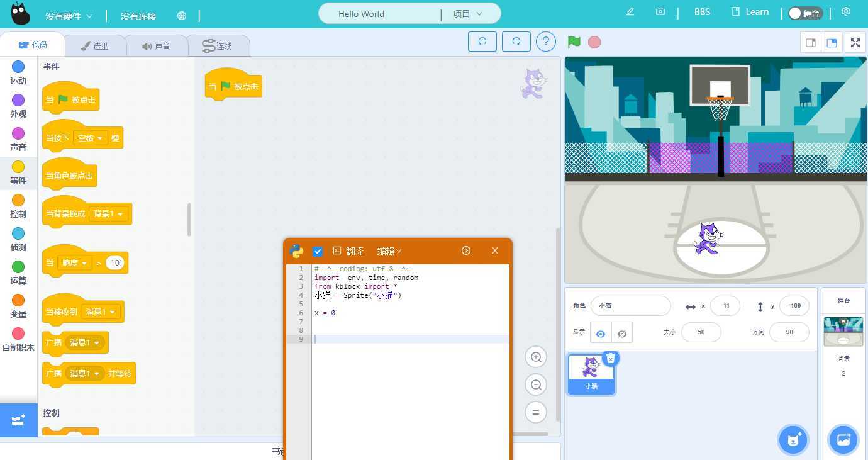868x460 pixels.
Task: Delete the 小猫 sprite with trash icon
Action: click(x=611, y=358)
